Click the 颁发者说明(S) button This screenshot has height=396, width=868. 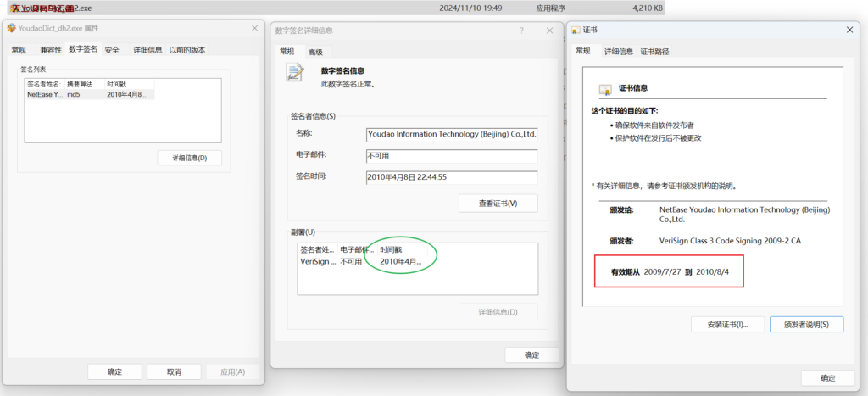tap(807, 325)
